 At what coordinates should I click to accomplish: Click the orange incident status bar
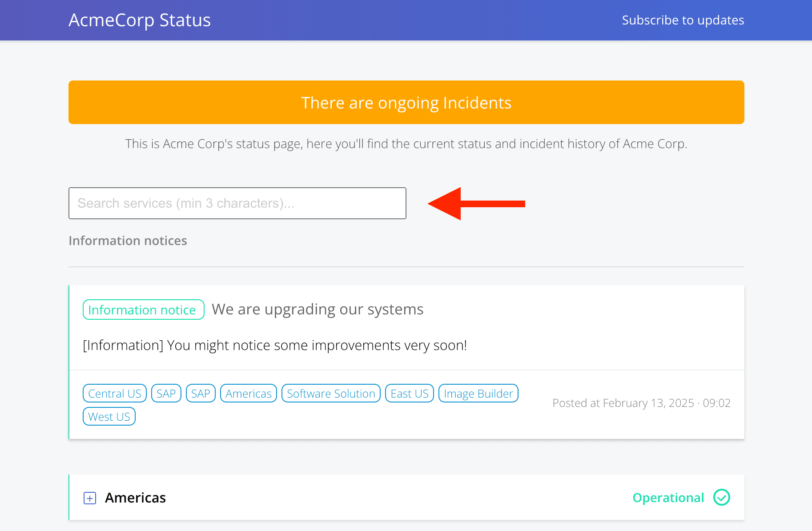(406, 102)
